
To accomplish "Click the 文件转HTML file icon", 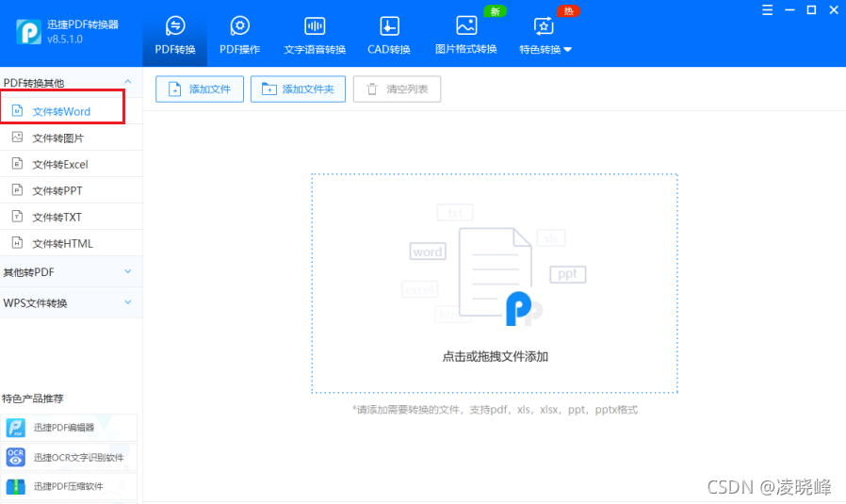I will coord(17,243).
